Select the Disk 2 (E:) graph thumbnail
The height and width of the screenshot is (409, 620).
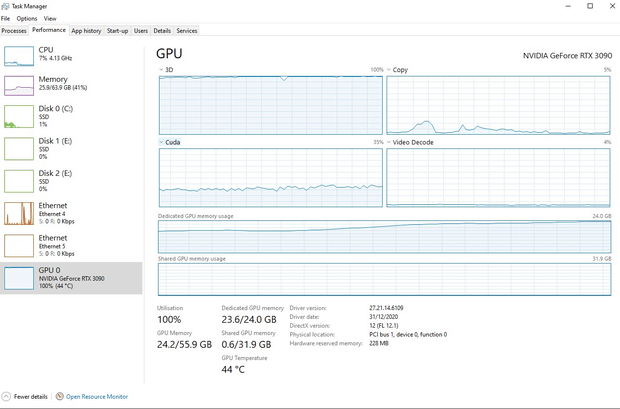tap(19, 181)
